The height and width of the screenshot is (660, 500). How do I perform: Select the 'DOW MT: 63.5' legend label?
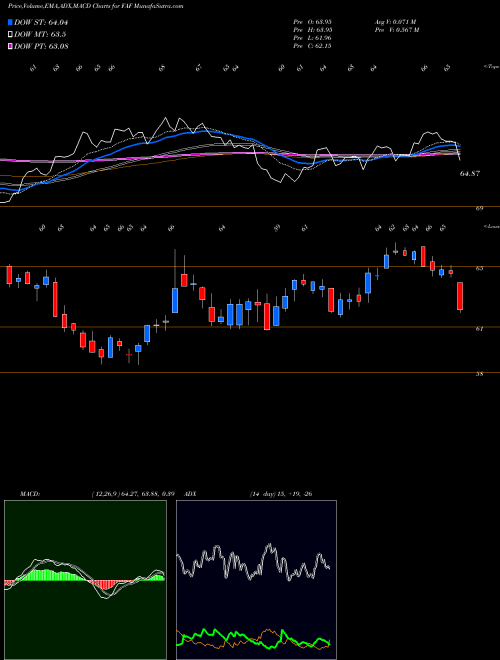coord(40,34)
